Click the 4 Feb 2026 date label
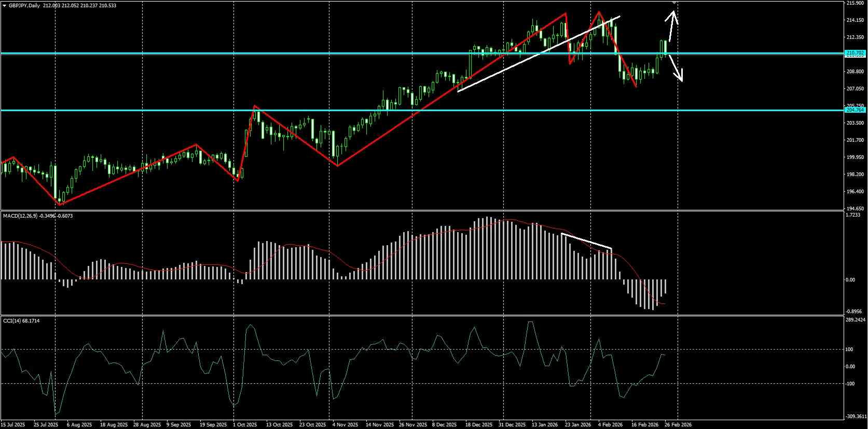Screen dimensions: 868x429 611,425
